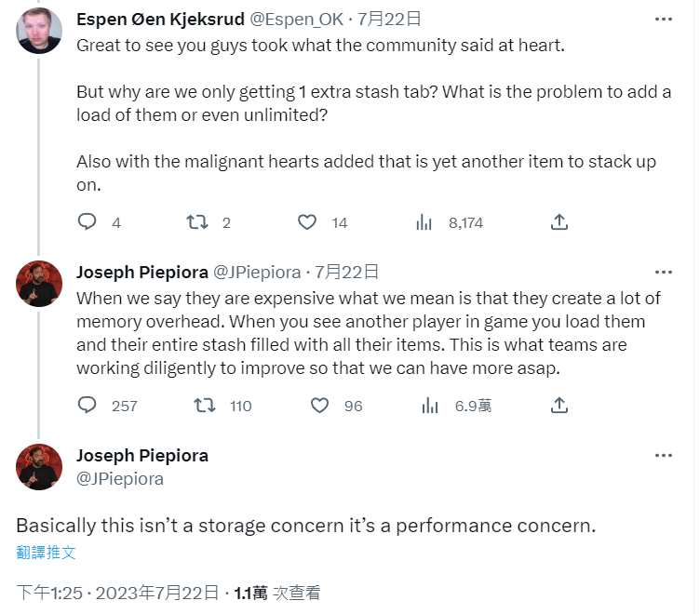Viewport: 700px width, 614px height.
Task: Open more options on Joseph's reply tweet
Action: pyautogui.click(x=663, y=273)
